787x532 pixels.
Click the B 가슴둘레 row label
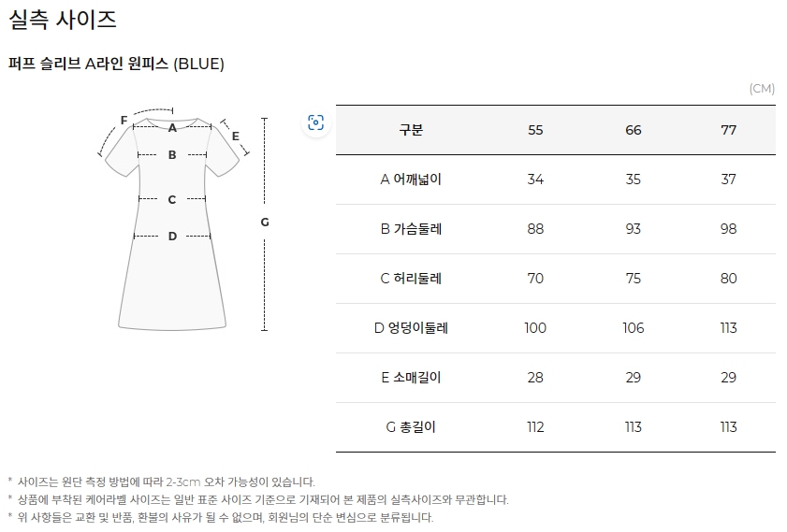coord(411,229)
